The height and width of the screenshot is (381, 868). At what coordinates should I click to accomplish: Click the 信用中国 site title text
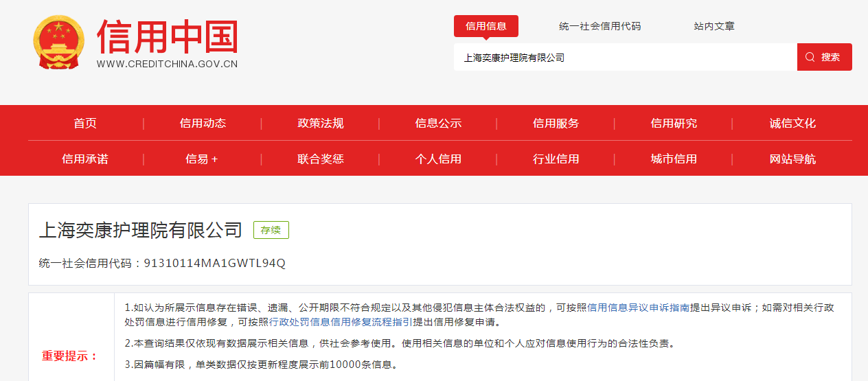(168, 36)
